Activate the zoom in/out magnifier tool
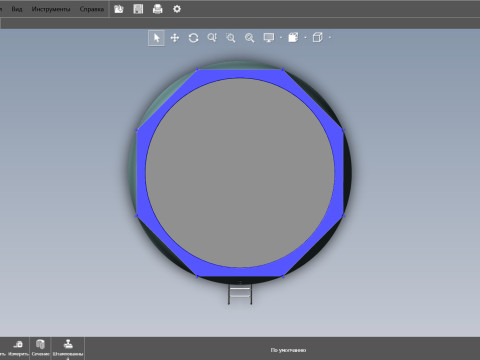This screenshot has width=480, height=360. [212, 38]
